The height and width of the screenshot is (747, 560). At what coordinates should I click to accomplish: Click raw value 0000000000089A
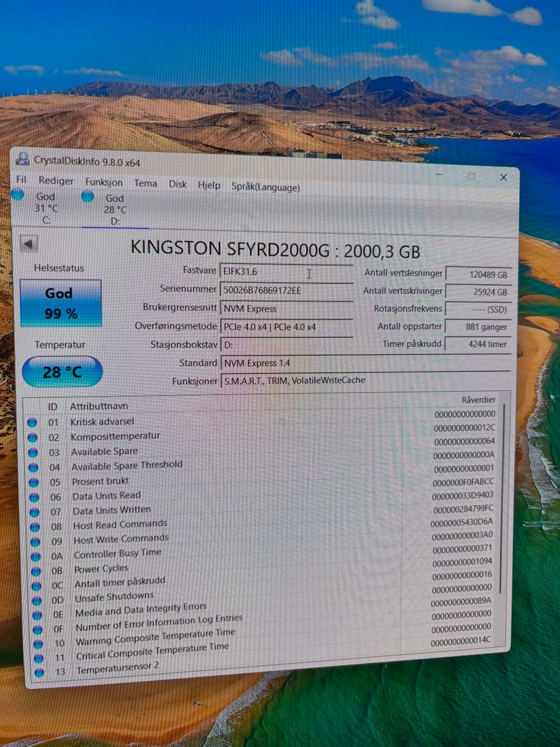[461, 601]
